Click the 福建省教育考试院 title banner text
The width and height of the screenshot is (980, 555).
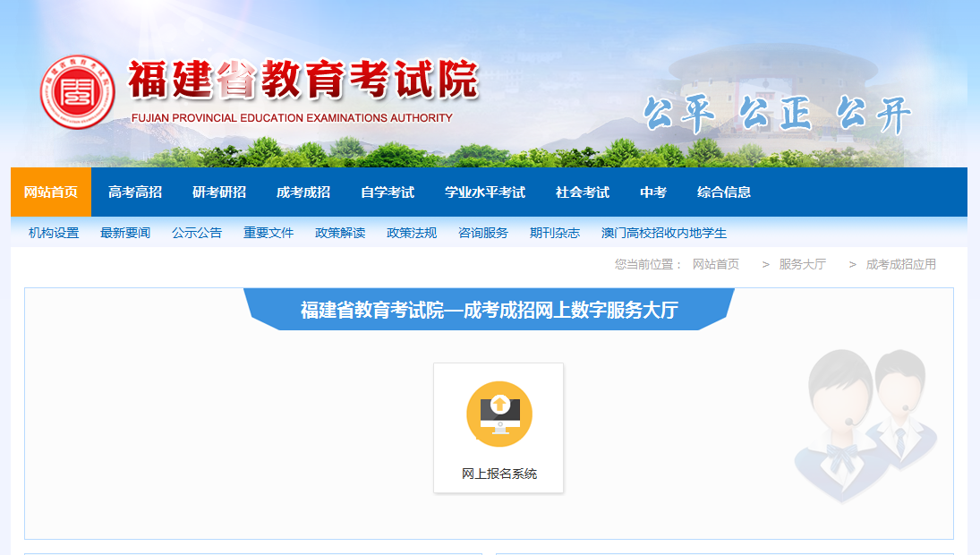tap(303, 80)
